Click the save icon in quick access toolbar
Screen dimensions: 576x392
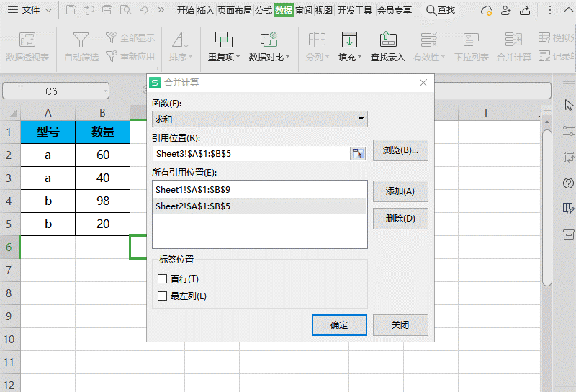[x=71, y=10]
